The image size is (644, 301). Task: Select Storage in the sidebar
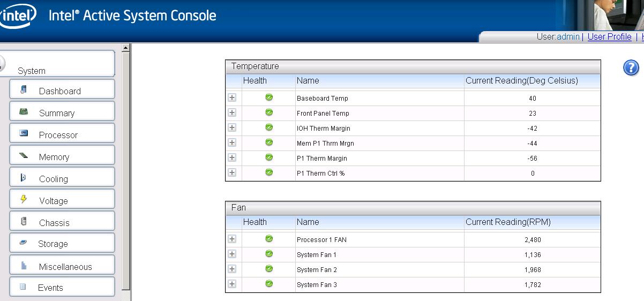[x=62, y=243]
